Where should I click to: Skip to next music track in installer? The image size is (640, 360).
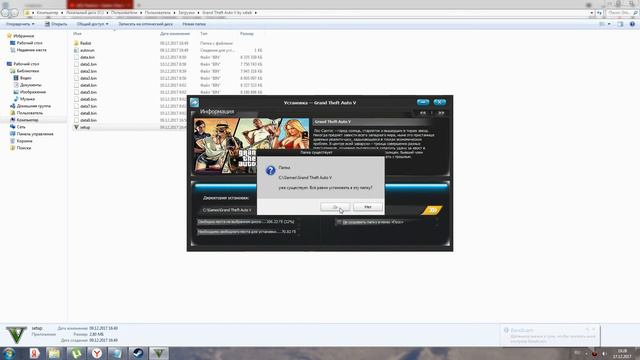(x=441, y=113)
